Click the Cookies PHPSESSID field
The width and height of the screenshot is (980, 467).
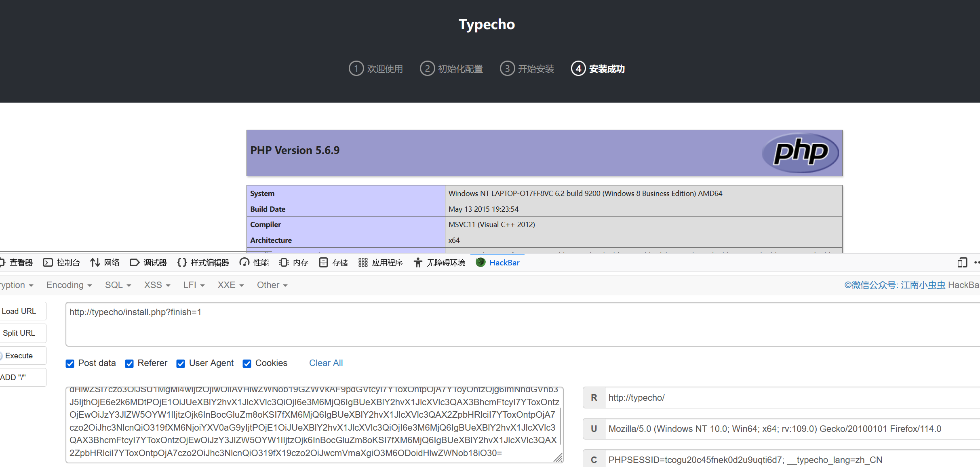(792, 459)
